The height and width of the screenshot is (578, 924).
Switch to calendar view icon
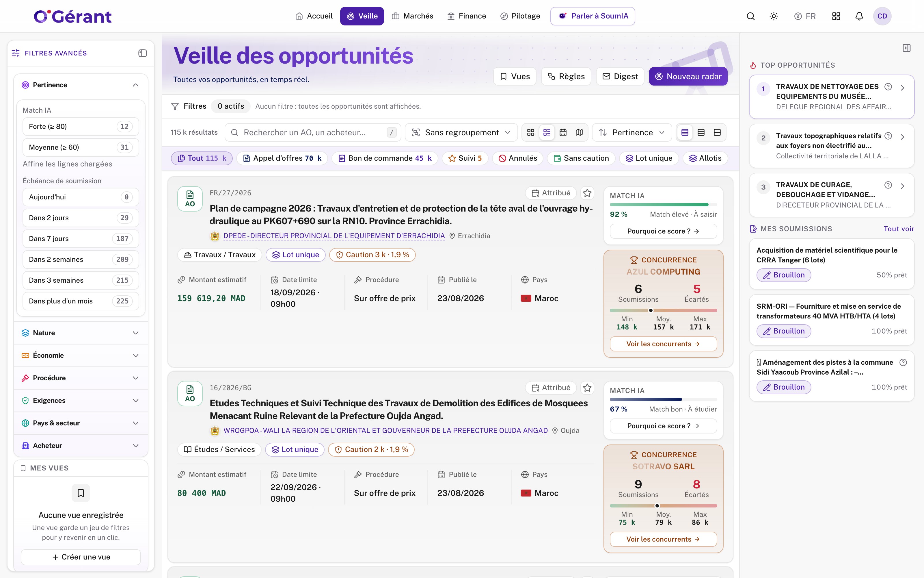[x=563, y=132]
